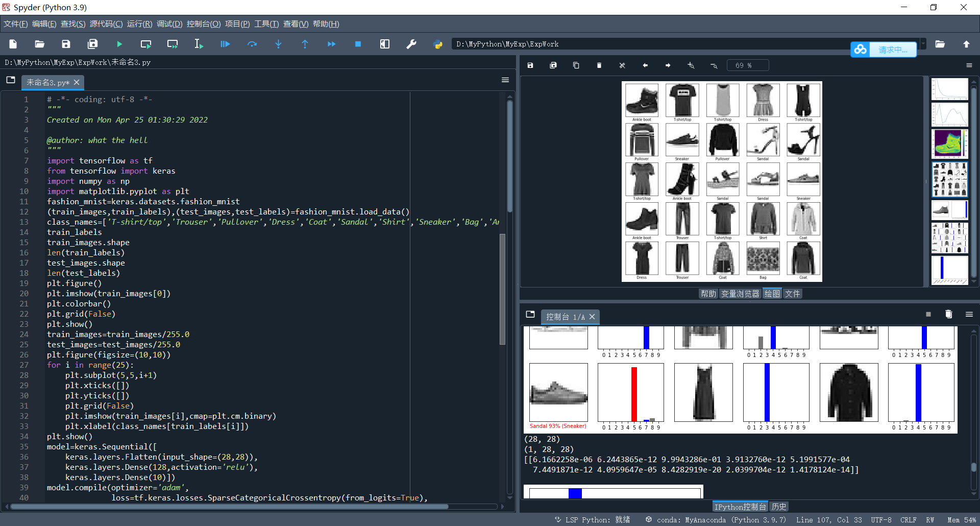Expand the working directory path dropdown
This screenshot has height=526, width=980.
click(923, 44)
